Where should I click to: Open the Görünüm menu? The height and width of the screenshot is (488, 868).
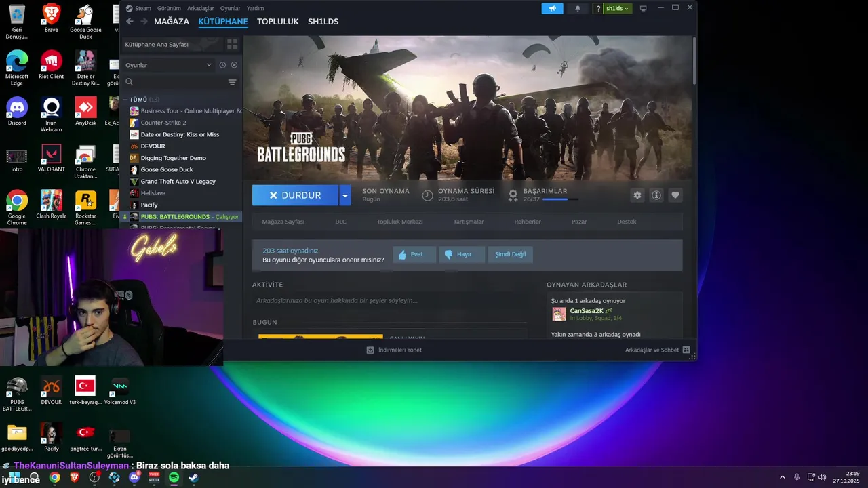coord(169,8)
